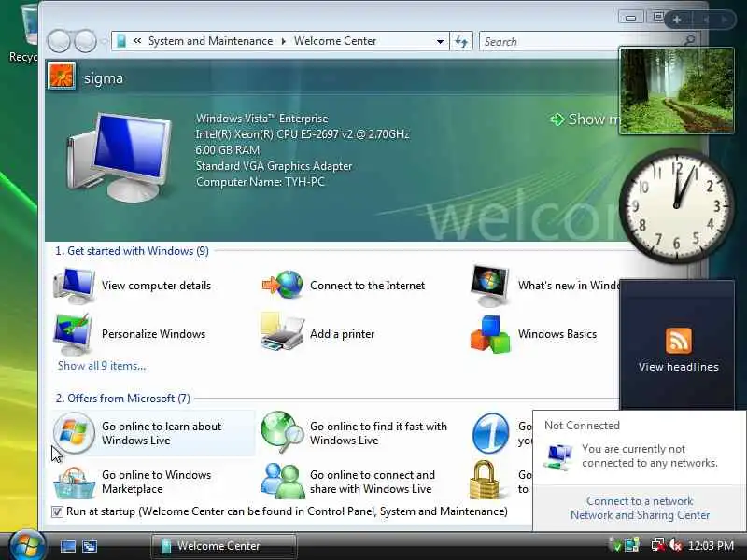Click Welcome Center taskbar button

224,546
